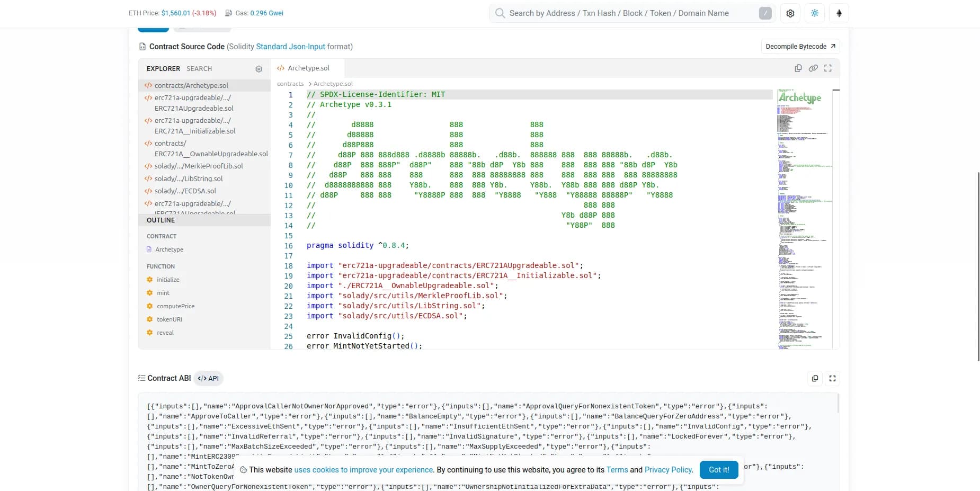Open solady LibString.sol file
Image resolution: width=980 pixels, height=491 pixels.
click(204, 178)
